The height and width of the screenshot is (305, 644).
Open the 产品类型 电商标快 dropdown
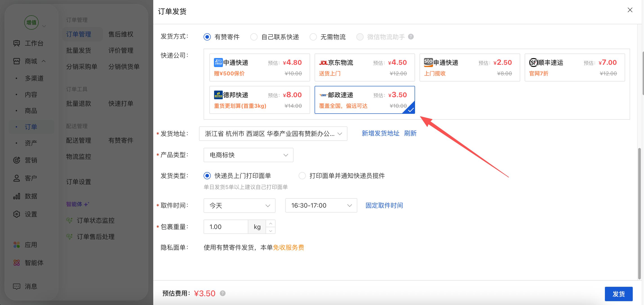[248, 155]
